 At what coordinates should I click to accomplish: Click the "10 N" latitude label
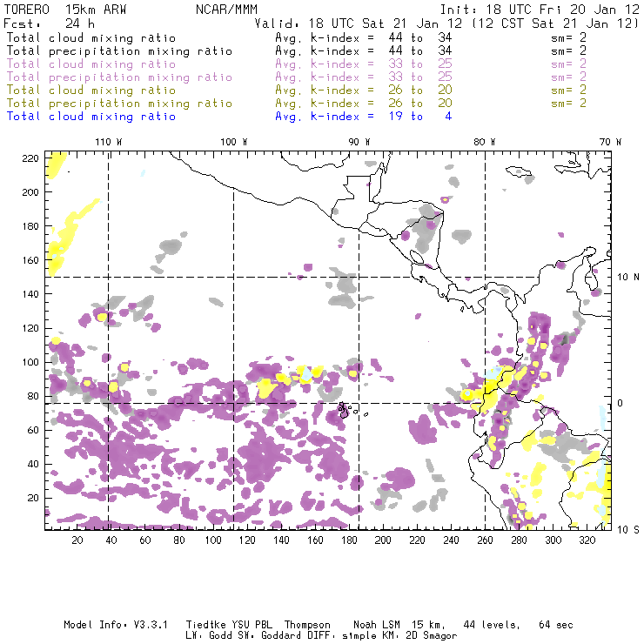(628, 278)
